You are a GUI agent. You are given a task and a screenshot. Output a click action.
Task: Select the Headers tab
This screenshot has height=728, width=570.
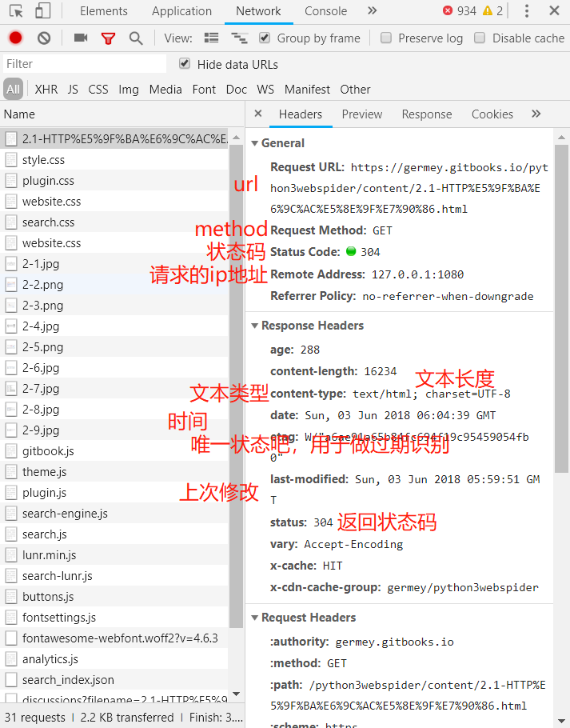coord(301,114)
